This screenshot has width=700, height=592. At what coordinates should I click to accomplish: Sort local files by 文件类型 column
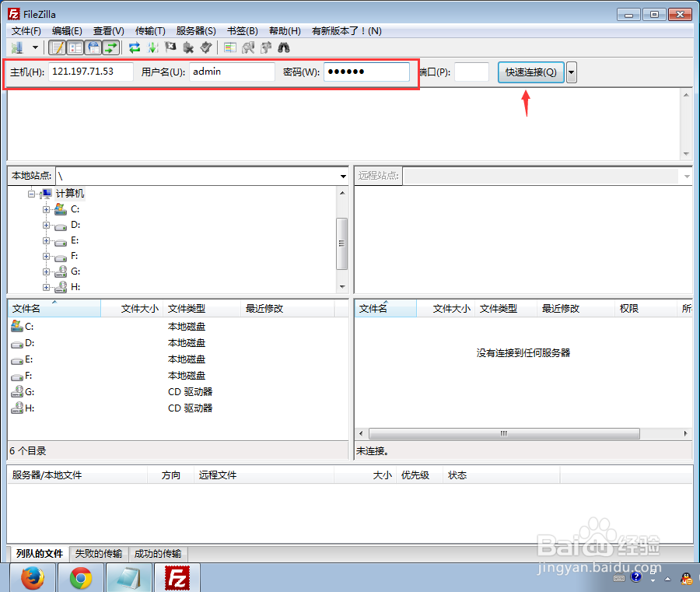pyautogui.click(x=202, y=309)
